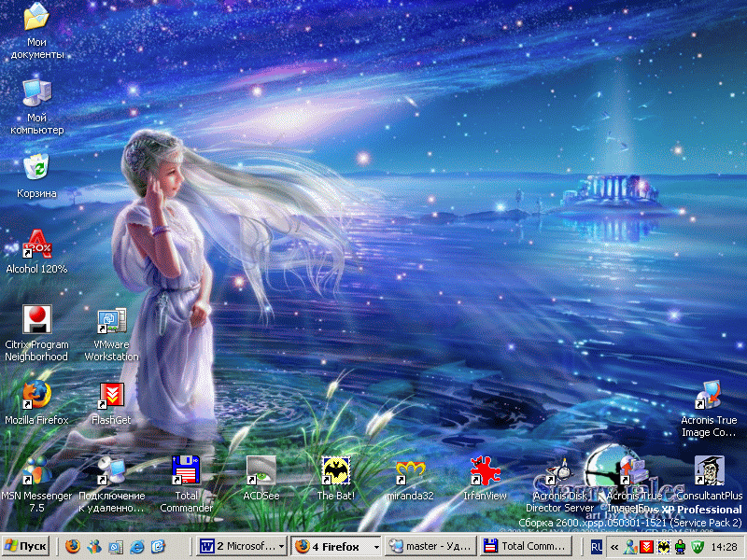This screenshot has width=747, height=560.
Task: Switch to the master - Уд… taskbar window
Action: [x=430, y=546]
